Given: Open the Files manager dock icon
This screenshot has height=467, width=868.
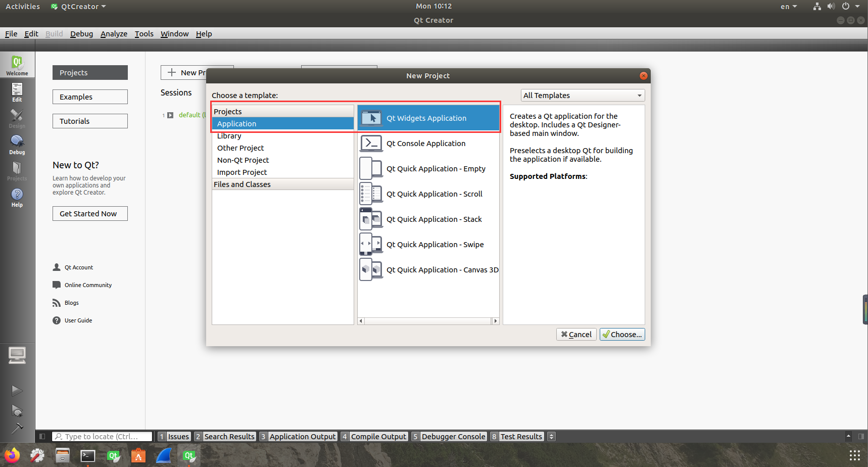Looking at the screenshot, I should coord(63,455).
